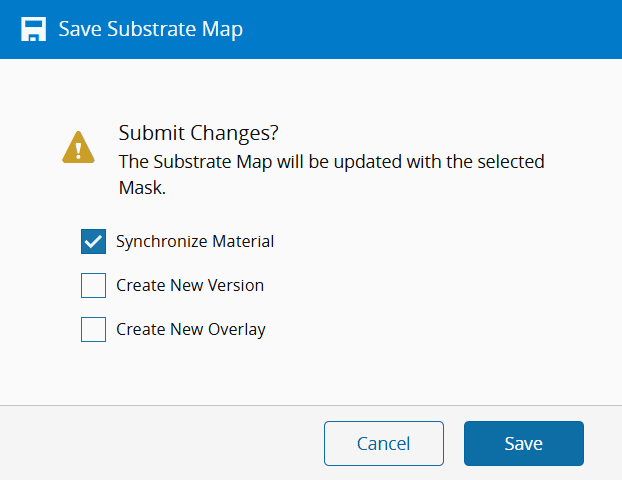622x480 pixels.
Task: Click the "Create New Overlay" label text
Action: click(191, 329)
